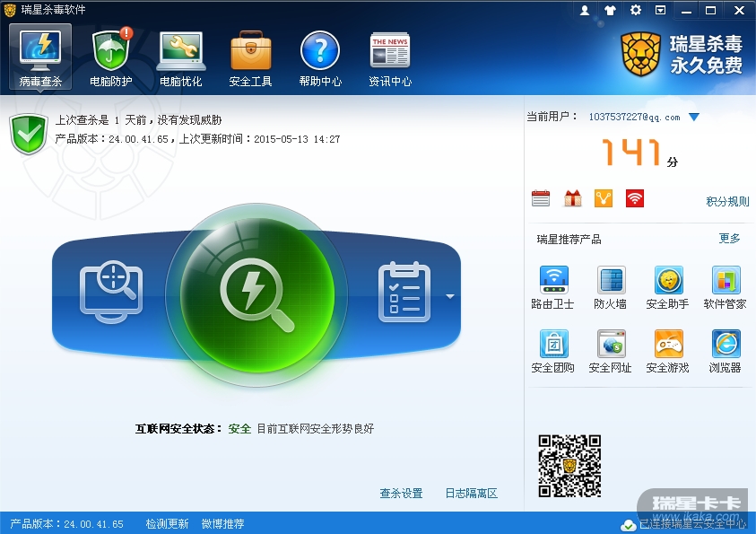Click the QR code image
The height and width of the screenshot is (534, 756).
(x=569, y=466)
